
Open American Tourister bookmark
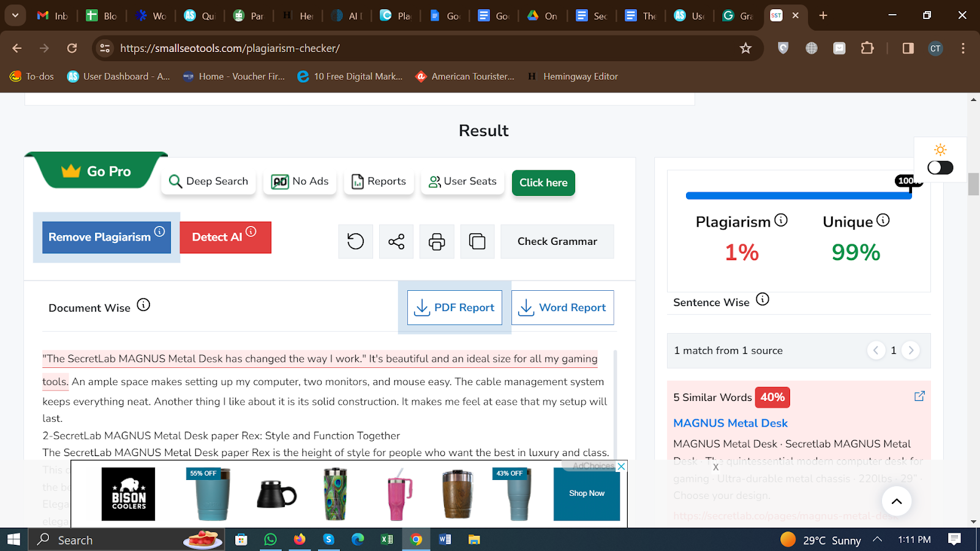(x=465, y=76)
